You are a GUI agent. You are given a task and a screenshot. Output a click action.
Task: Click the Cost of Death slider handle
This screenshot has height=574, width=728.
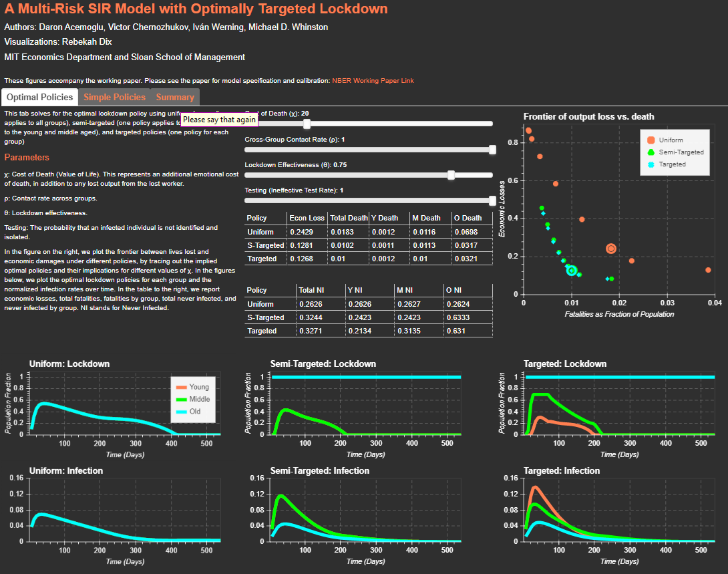pyautogui.click(x=307, y=124)
